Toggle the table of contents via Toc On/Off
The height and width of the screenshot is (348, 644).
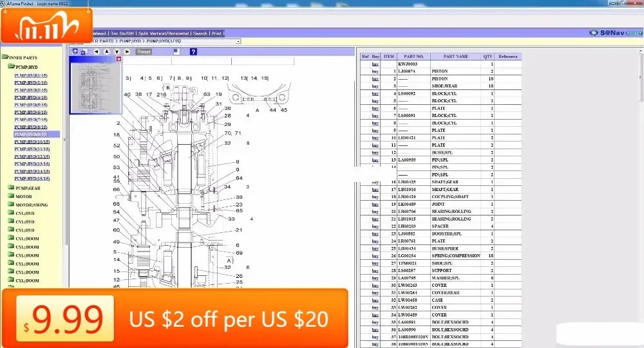[122, 33]
